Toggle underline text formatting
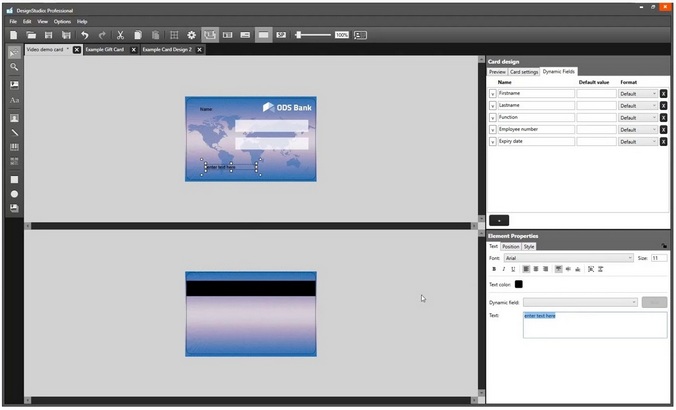676x410 pixels. 513,269
